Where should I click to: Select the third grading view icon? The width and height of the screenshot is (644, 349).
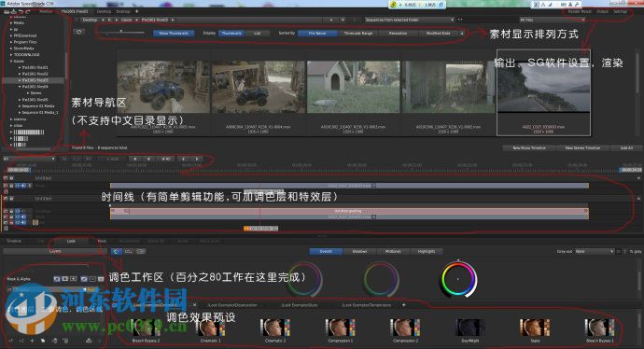[x=140, y=251]
